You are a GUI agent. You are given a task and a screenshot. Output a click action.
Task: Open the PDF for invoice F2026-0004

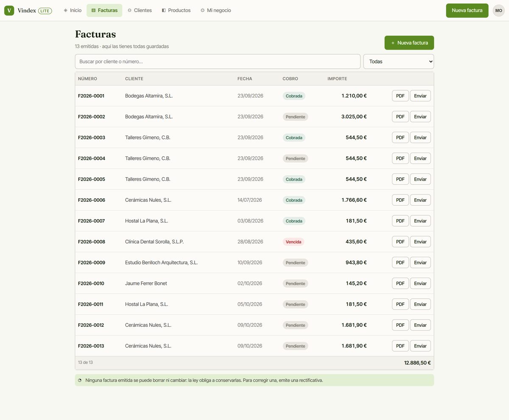(x=400, y=158)
